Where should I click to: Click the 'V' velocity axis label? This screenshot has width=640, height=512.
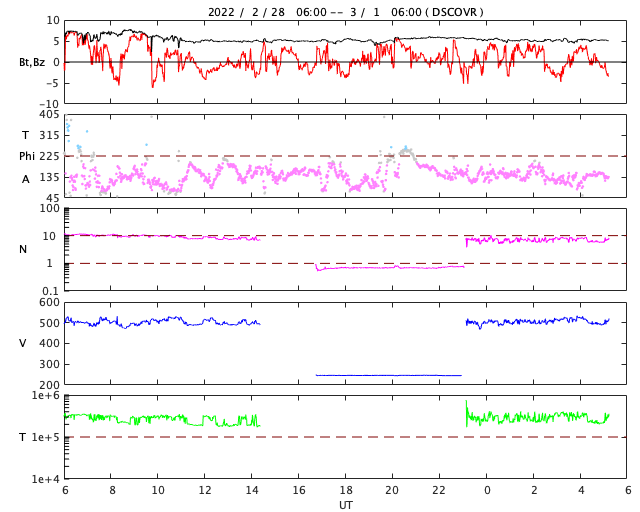tap(23, 343)
